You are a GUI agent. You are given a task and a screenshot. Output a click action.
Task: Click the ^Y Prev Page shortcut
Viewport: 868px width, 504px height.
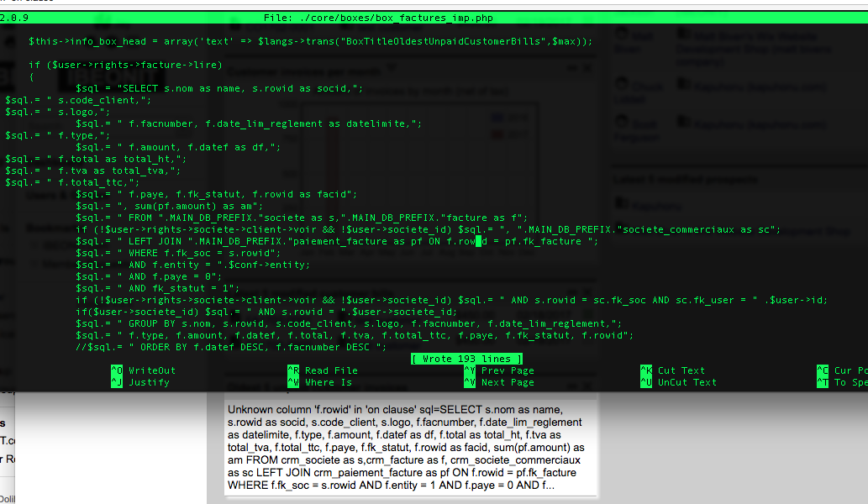499,370
